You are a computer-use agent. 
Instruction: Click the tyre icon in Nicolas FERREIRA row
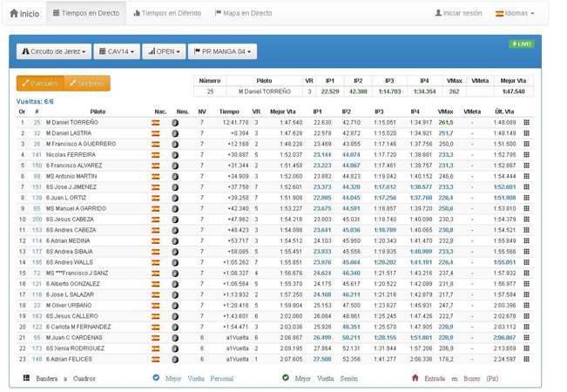point(175,155)
